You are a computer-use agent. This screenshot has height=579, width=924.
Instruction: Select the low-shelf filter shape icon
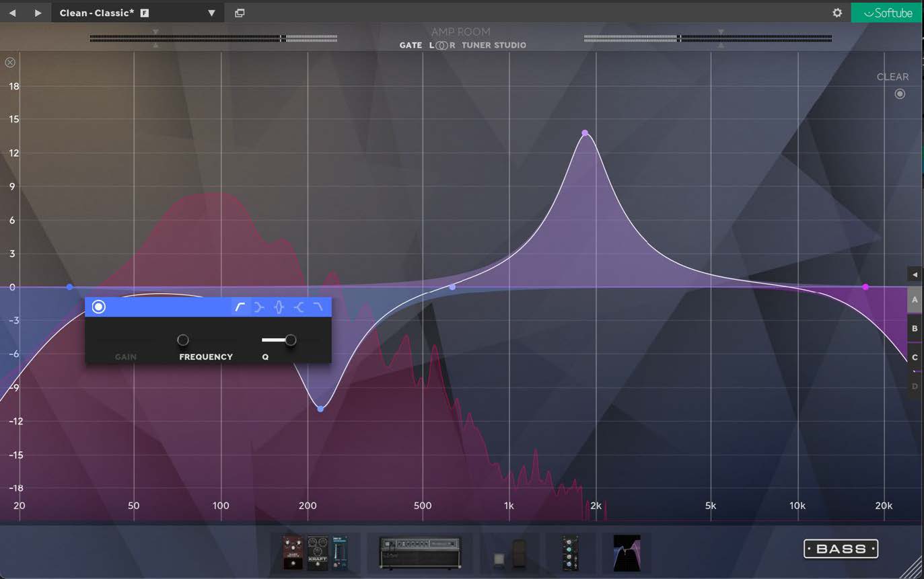[258, 307]
